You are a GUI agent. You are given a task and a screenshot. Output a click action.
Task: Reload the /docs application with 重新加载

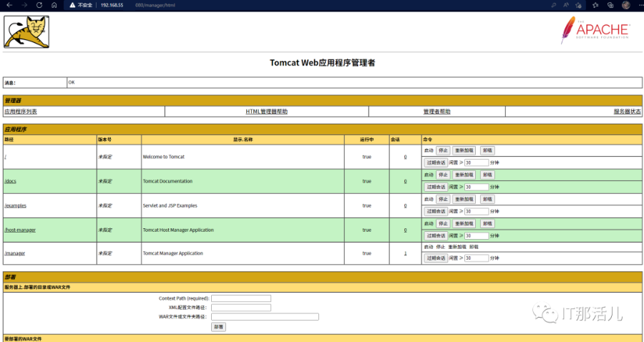464,175
